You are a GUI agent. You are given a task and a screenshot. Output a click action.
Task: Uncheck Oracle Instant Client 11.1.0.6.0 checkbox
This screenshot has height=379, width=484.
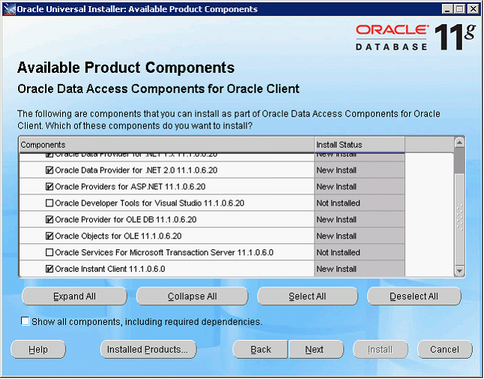click(x=49, y=269)
